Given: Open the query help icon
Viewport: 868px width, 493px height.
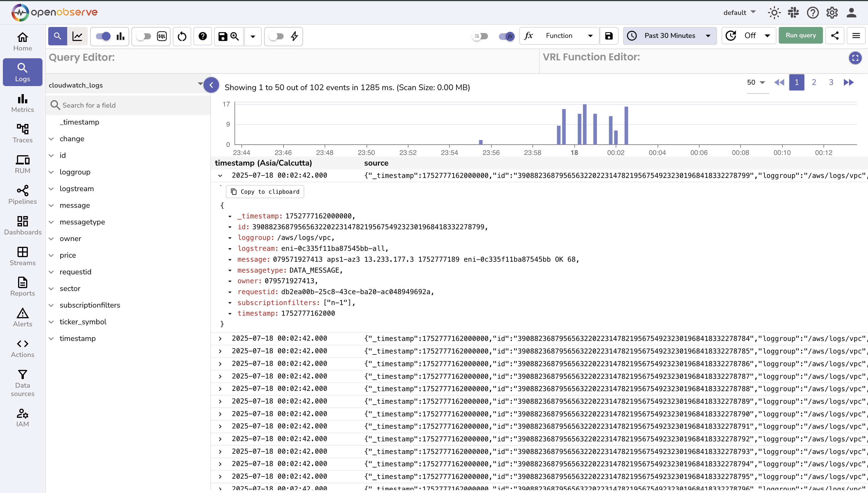Looking at the screenshot, I should [203, 36].
